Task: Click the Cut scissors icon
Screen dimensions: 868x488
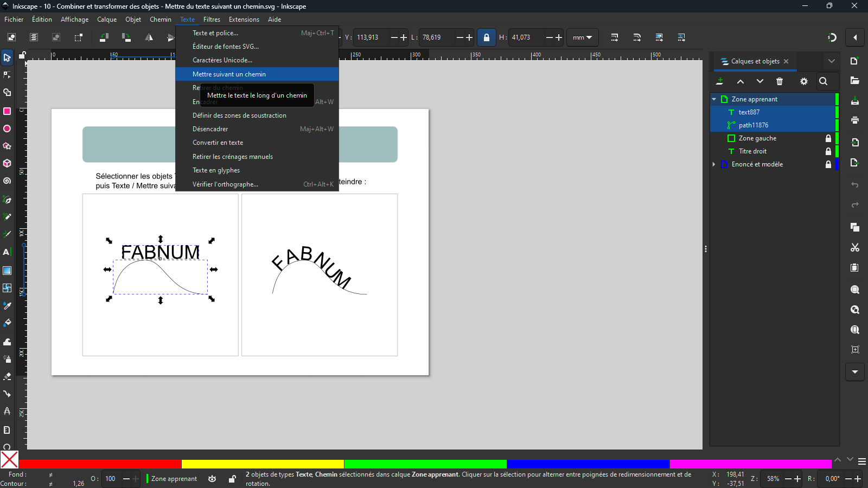Action: [x=855, y=247]
